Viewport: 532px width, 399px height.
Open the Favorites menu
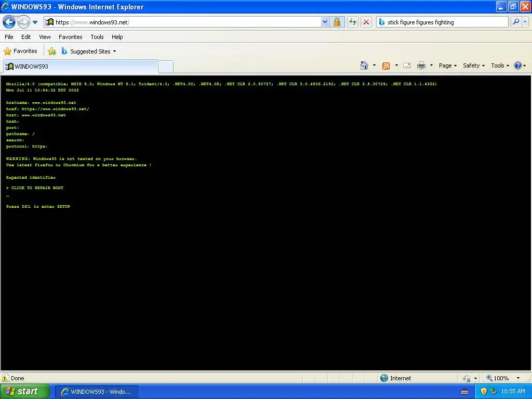70,37
